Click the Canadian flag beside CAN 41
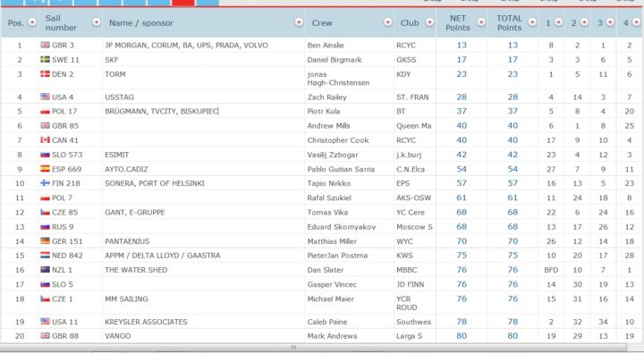Image resolution: width=644 pixels, height=353 pixels. (46, 140)
